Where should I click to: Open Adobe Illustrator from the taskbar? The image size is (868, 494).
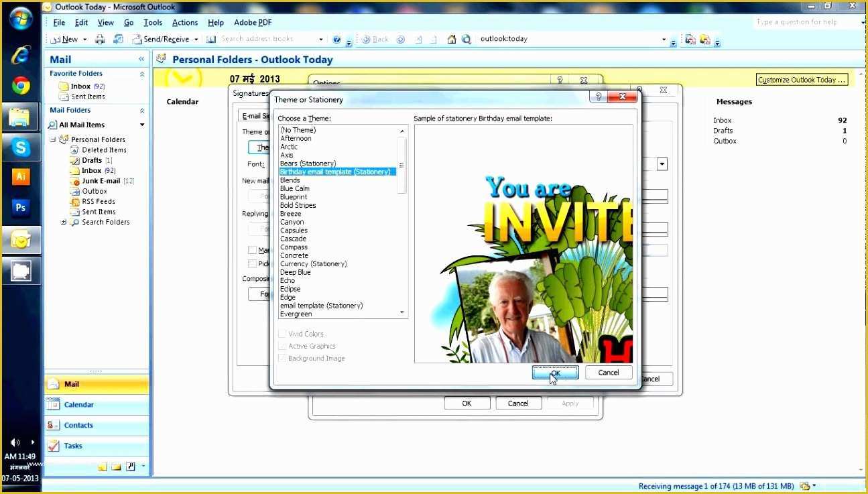pos(21,177)
